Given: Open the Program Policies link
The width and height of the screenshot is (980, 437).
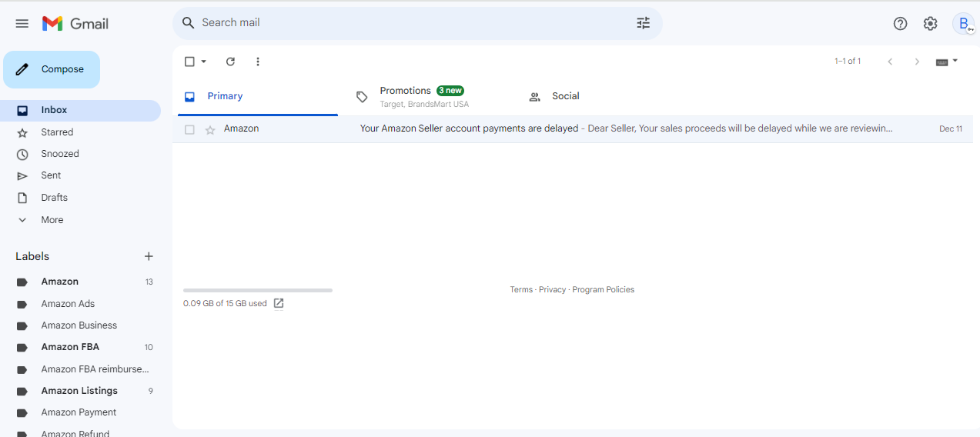Looking at the screenshot, I should pos(604,290).
